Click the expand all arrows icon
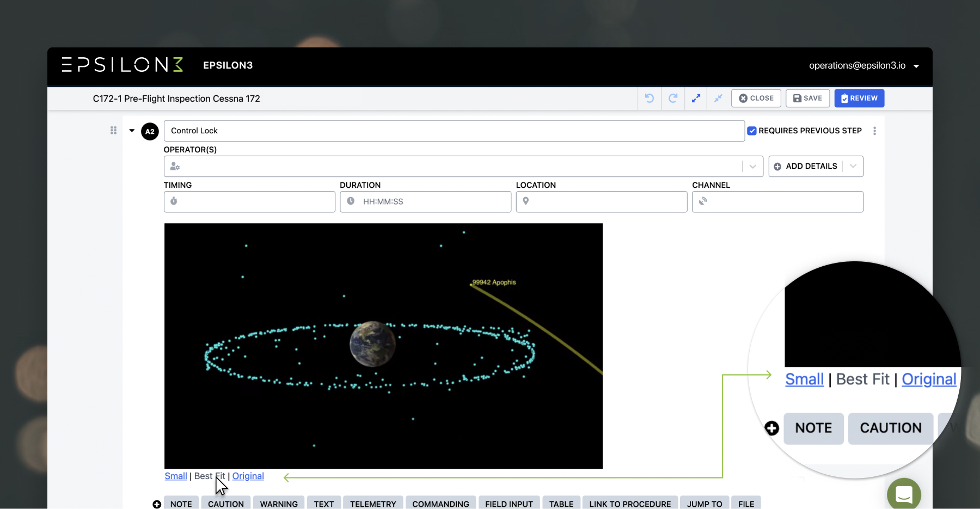The width and height of the screenshot is (980, 509). click(696, 99)
